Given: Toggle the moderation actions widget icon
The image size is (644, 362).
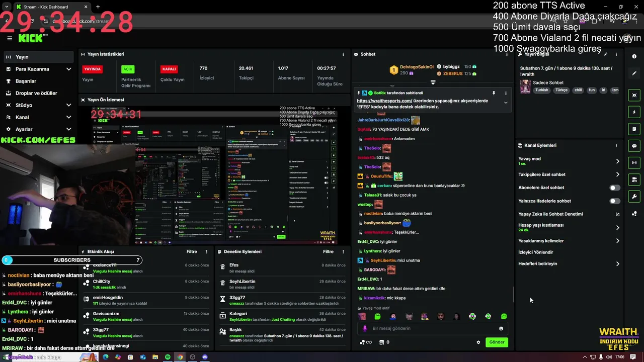Looking at the screenshot, I should [634, 179].
